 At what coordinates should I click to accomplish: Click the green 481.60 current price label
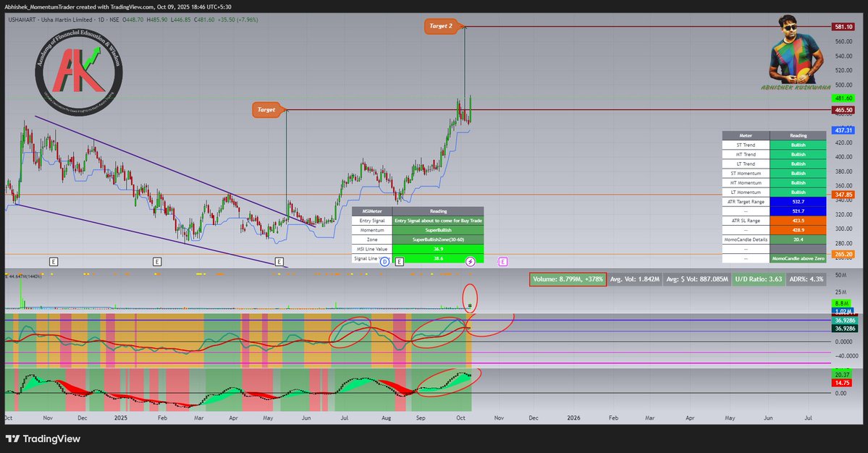pyautogui.click(x=843, y=98)
